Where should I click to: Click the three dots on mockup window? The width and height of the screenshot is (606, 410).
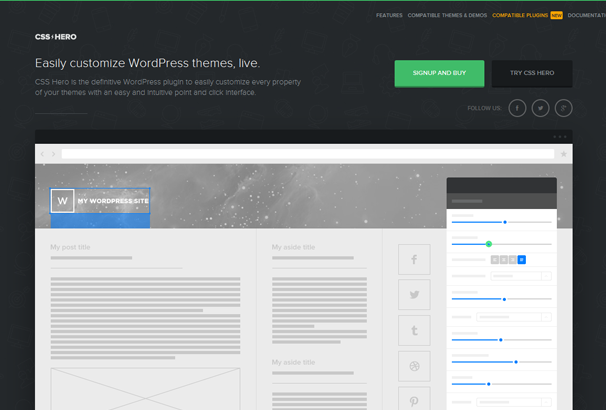560,137
